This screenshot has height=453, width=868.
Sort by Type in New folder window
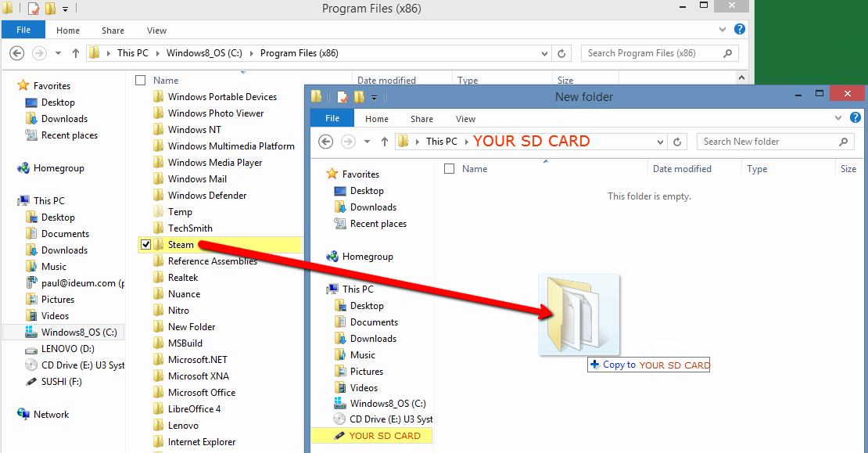[757, 169]
